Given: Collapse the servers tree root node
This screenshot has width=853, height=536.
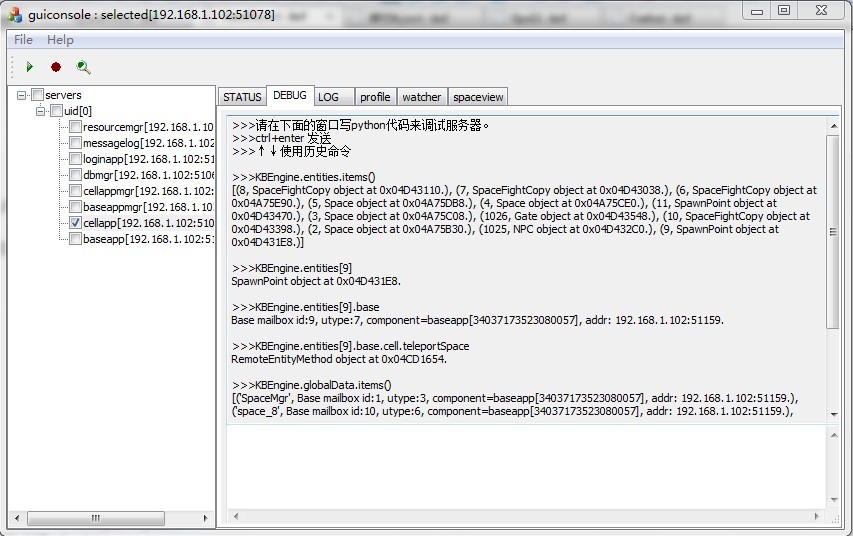Looking at the screenshot, I should click(x=22, y=95).
